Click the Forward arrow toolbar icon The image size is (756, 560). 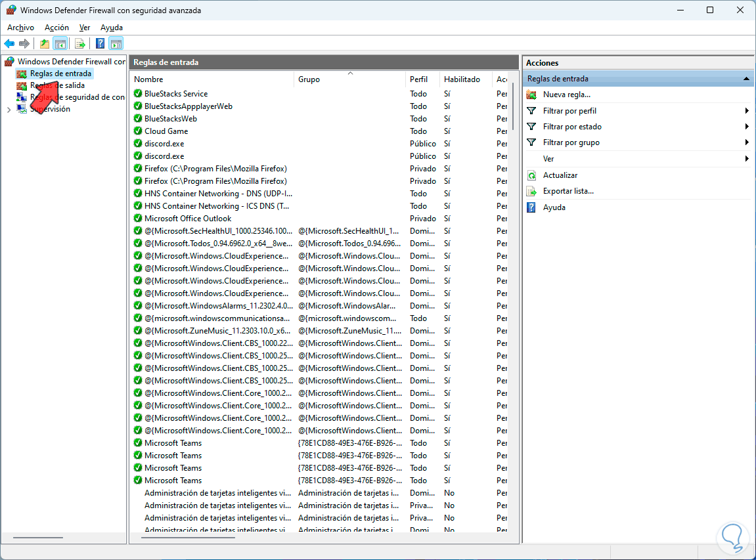24,44
